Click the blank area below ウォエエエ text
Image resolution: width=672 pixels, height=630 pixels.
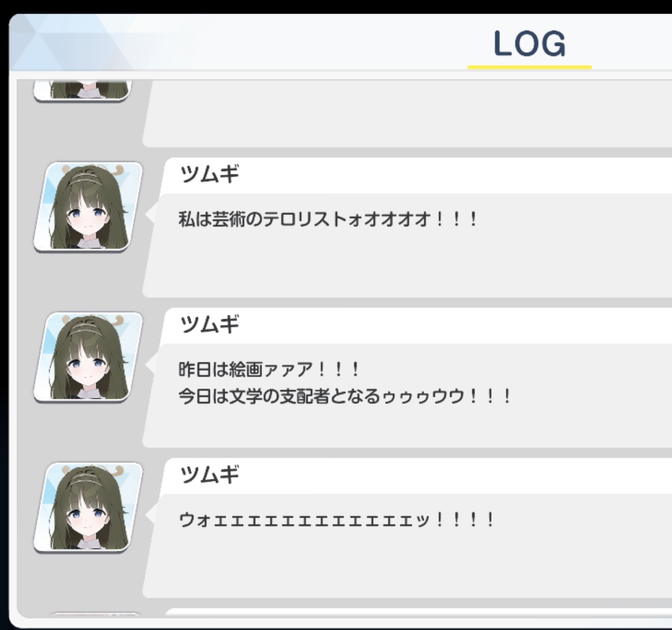[x=407, y=564]
